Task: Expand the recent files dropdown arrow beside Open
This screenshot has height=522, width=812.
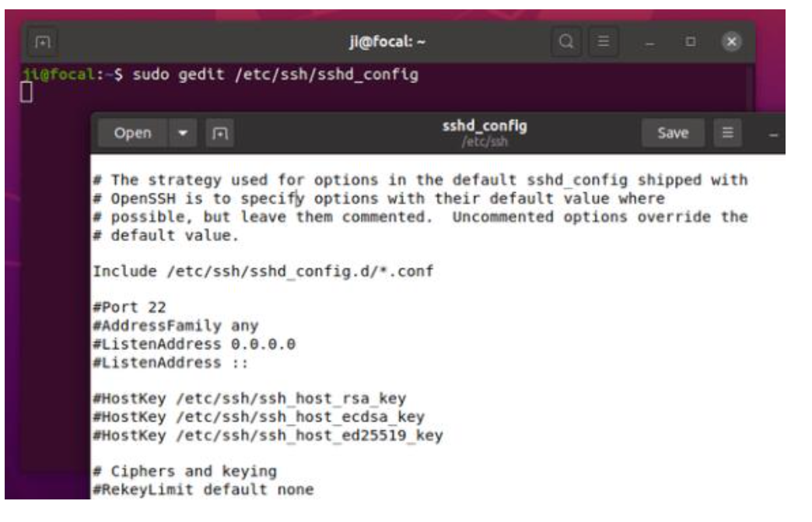Action: pyautogui.click(x=184, y=134)
